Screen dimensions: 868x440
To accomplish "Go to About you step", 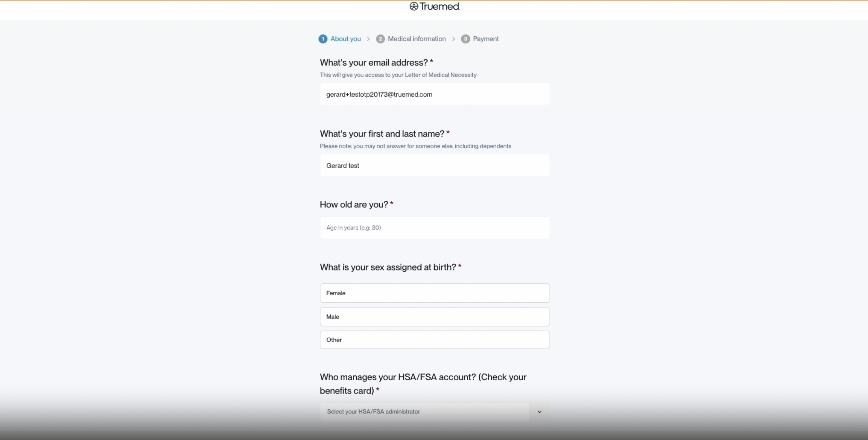I will (x=345, y=39).
